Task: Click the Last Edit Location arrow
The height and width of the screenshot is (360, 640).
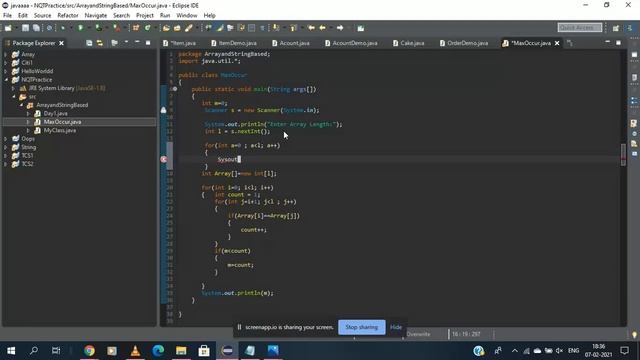Action: click(x=311, y=28)
